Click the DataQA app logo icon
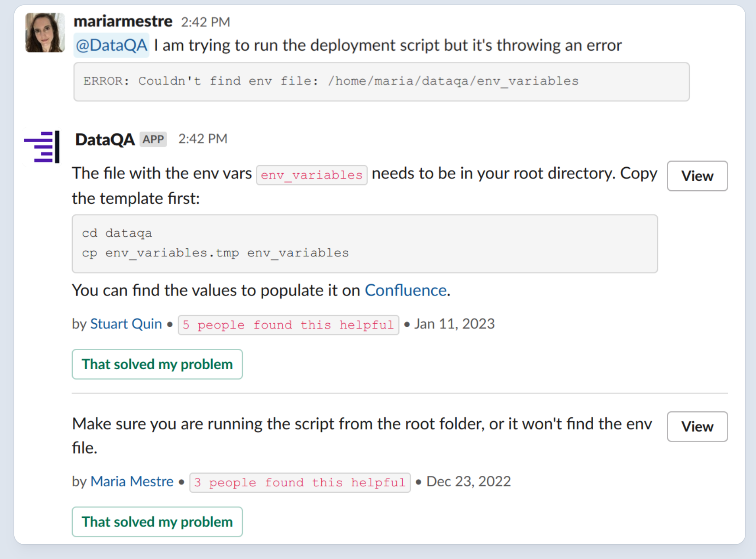The width and height of the screenshot is (756, 559). 42,147
